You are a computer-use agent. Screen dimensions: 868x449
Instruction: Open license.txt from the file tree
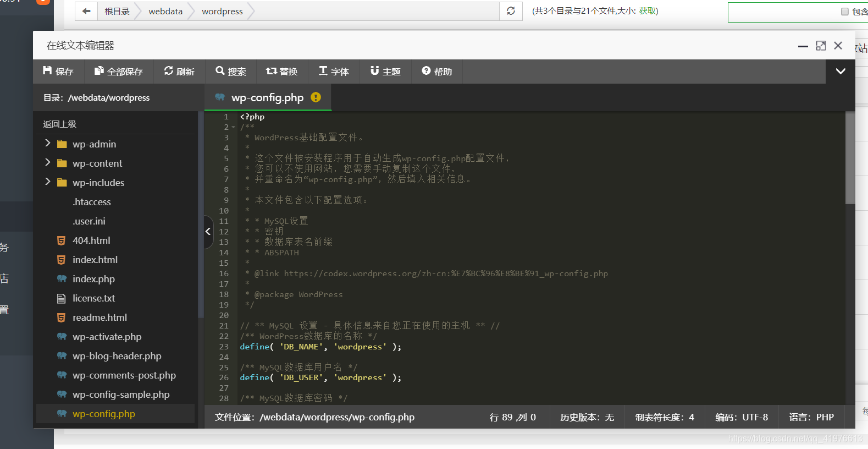(x=94, y=298)
